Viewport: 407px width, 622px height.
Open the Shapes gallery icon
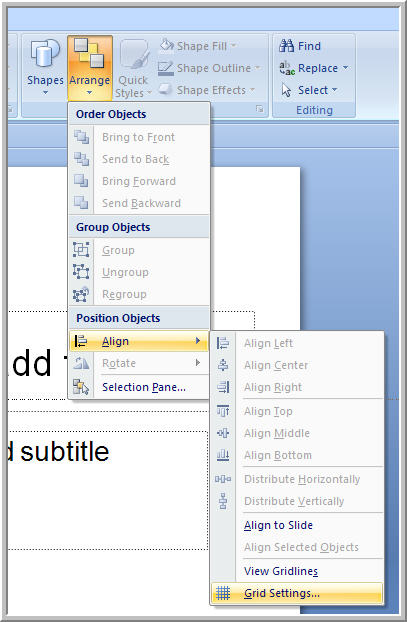pos(45,54)
